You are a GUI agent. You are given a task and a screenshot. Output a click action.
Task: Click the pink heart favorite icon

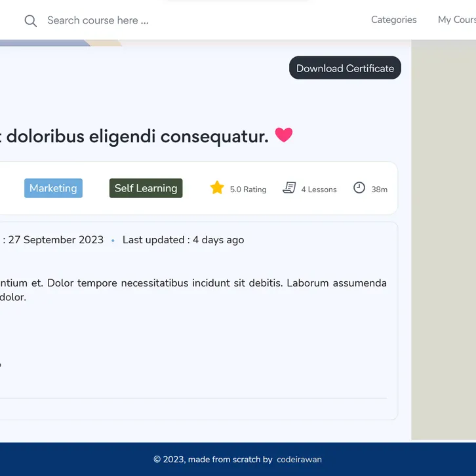point(283,136)
